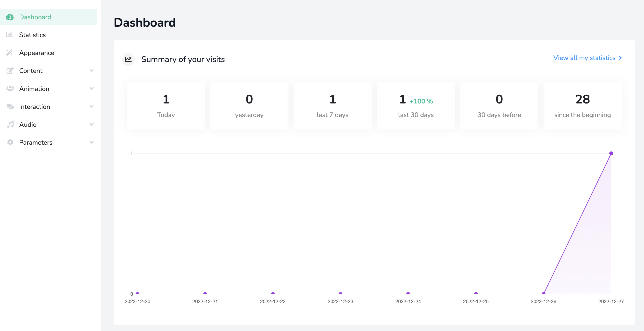The height and width of the screenshot is (331, 644).
Task: Expand the Content submenu chevron
Action: coord(91,71)
